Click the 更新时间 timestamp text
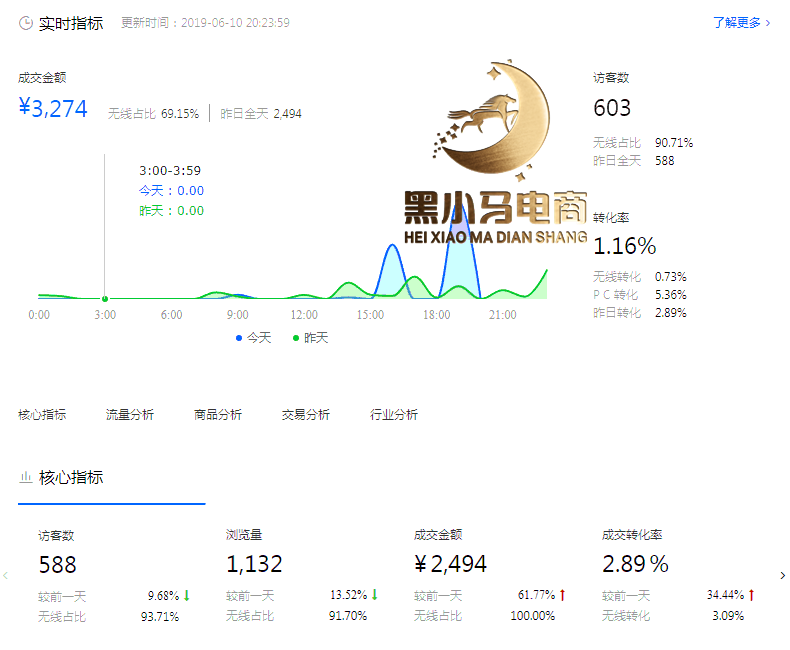This screenshot has width=790, height=650. pos(205,23)
